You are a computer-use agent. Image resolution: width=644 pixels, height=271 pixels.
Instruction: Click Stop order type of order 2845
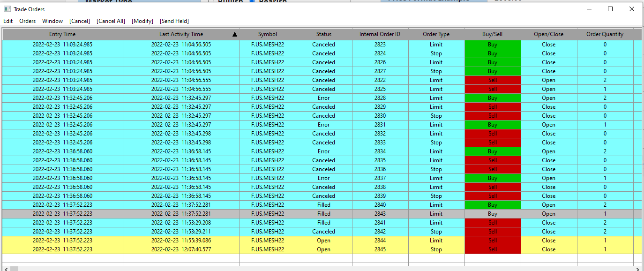(x=436, y=249)
